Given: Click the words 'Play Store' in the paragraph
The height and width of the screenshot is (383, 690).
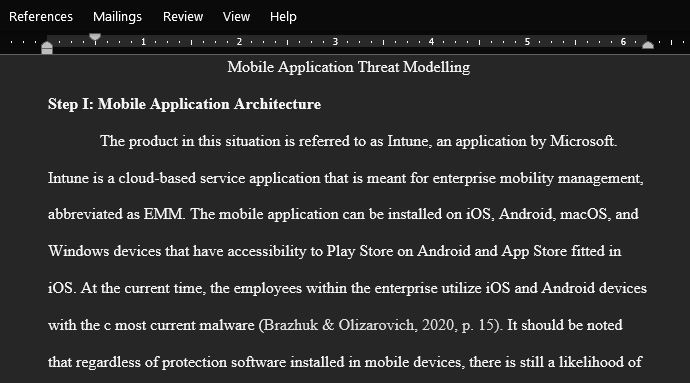Looking at the screenshot, I should pos(360,251).
